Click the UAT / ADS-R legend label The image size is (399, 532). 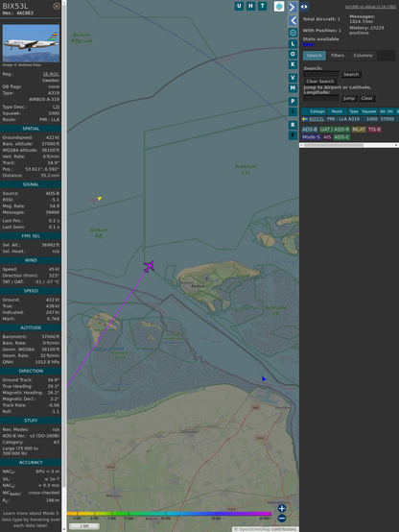pyautogui.click(x=335, y=130)
